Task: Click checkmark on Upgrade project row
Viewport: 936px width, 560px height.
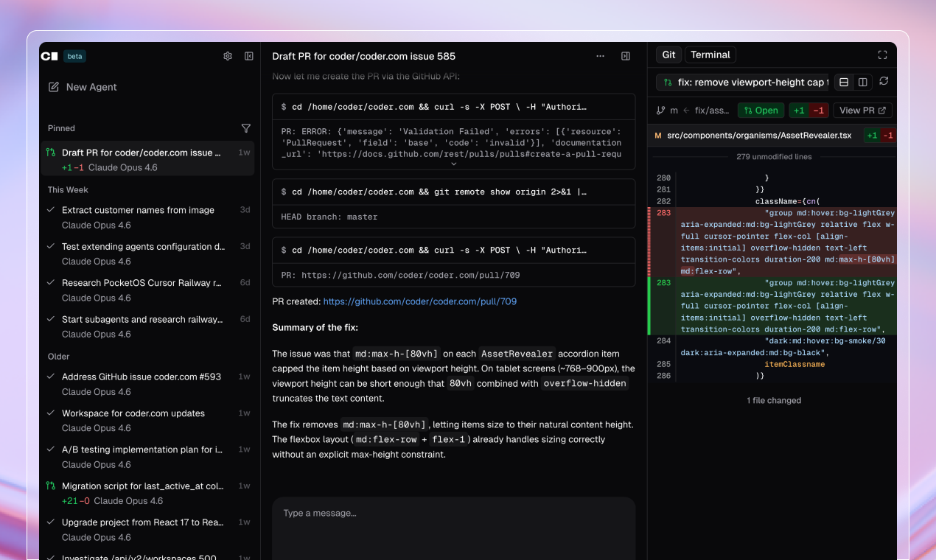Action: [x=51, y=522]
